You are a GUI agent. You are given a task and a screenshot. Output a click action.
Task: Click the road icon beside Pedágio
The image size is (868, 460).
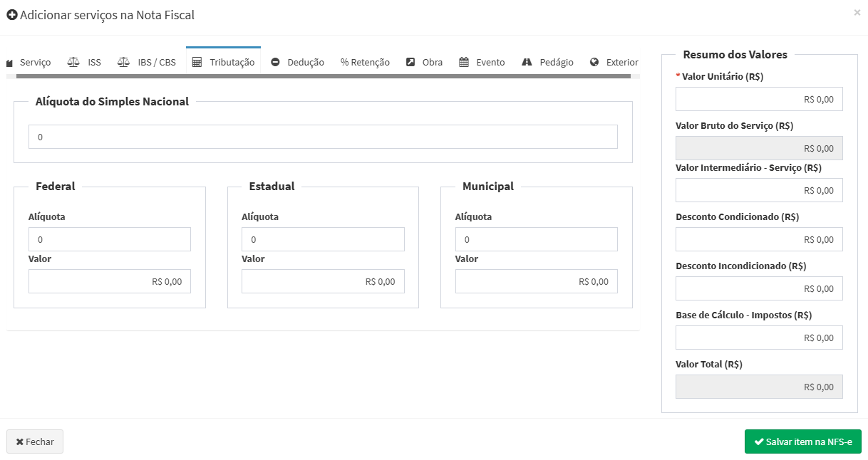(x=527, y=62)
